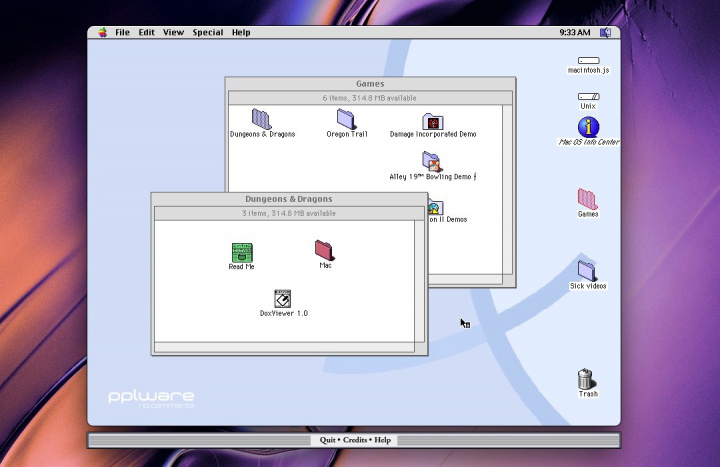Open the Apple menu
720x467 pixels.
click(x=102, y=32)
